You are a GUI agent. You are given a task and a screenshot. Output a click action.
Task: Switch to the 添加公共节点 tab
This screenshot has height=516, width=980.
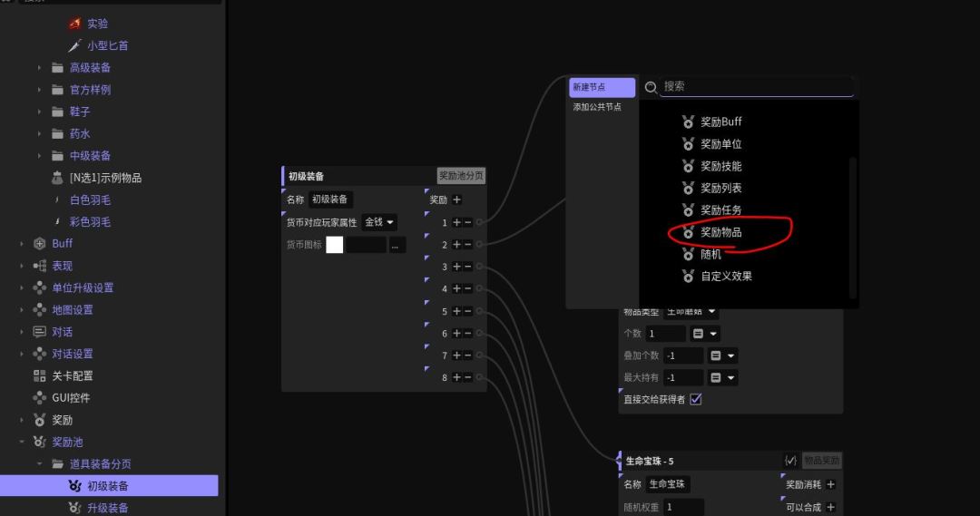pyautogui.click(x=597, y=107)
